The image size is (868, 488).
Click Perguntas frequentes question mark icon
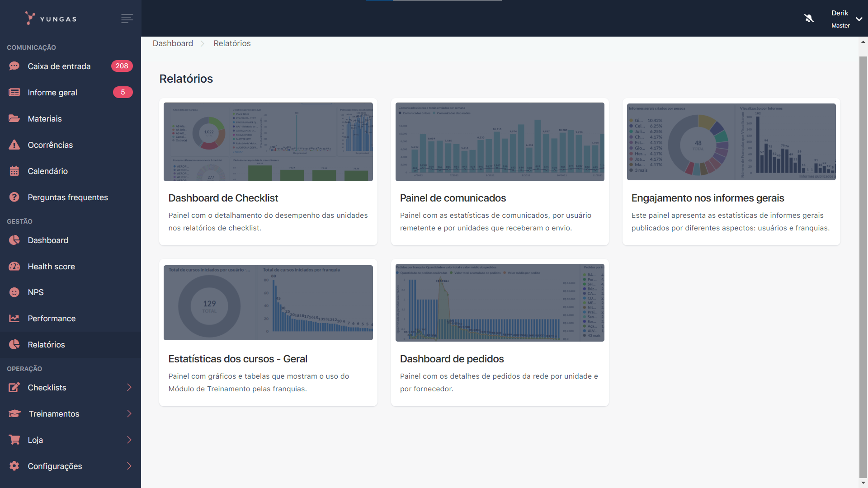tap(14, 197)
